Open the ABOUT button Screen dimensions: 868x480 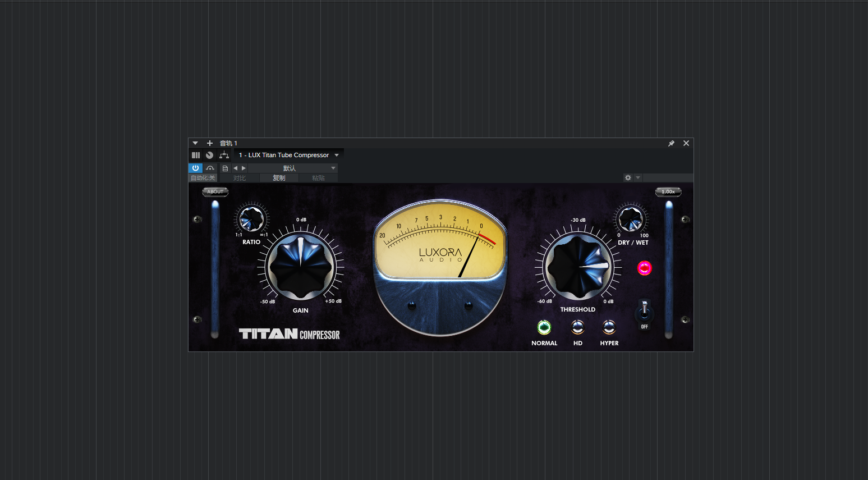click(x=215, y=192)
